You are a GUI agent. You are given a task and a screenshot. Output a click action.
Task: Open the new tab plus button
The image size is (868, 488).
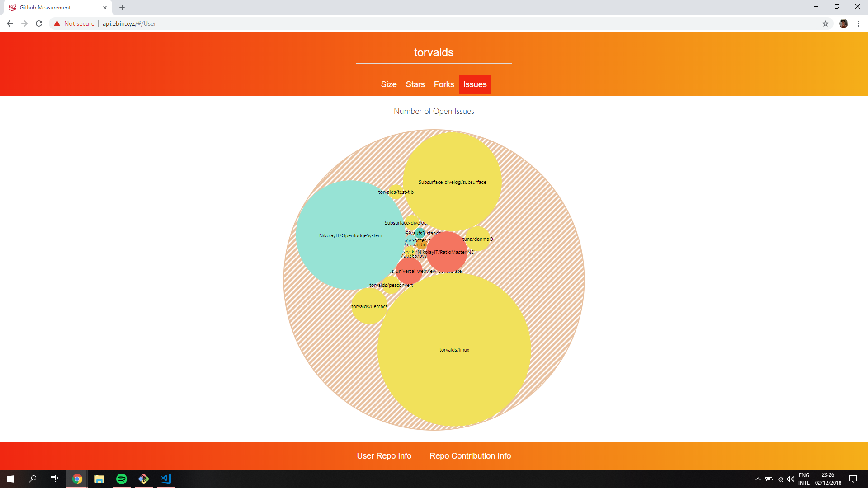coord(122,8)
